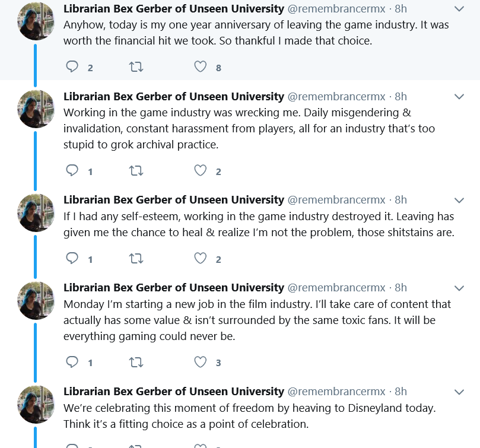Reply to the one year anniversary tweet
480x448 pixels.
[72, 66]
